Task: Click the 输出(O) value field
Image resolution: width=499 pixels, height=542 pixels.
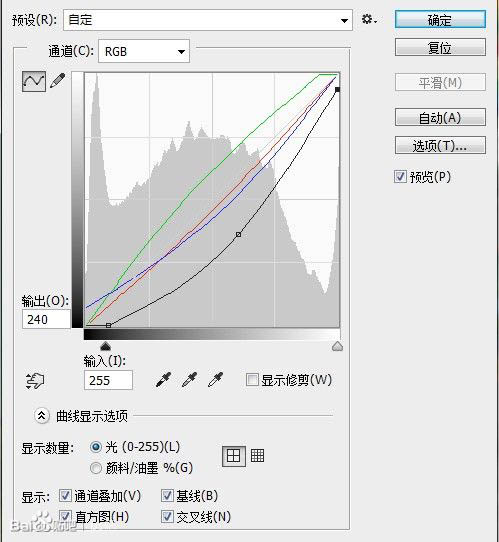Action: click(x=46, y=319)
